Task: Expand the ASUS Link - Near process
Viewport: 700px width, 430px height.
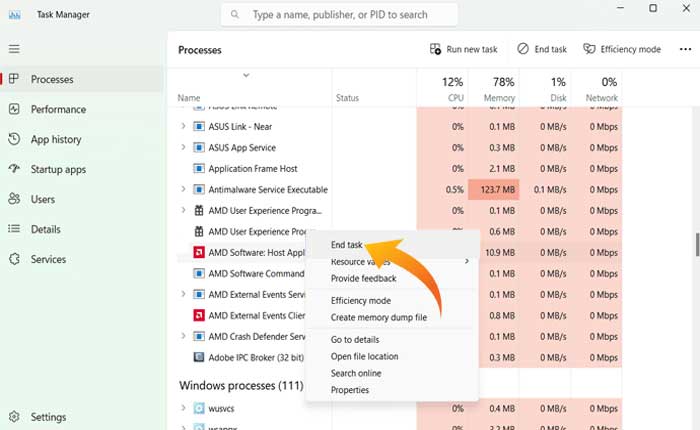Action: (183, 126)
